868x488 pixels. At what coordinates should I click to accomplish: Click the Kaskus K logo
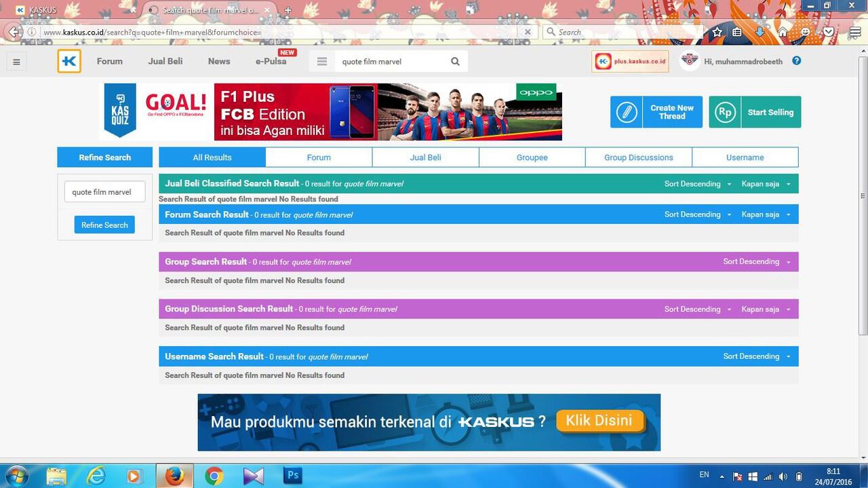tap(69, 61)
